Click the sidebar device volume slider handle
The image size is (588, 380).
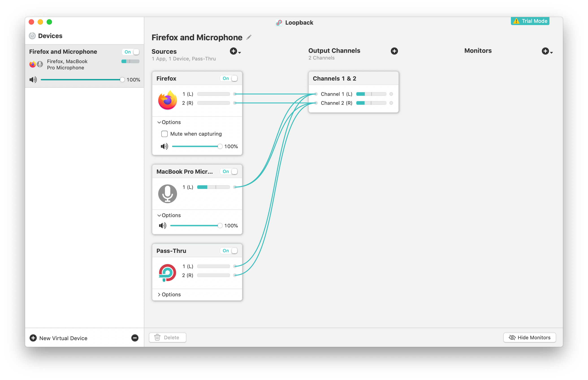coord(122,80)
